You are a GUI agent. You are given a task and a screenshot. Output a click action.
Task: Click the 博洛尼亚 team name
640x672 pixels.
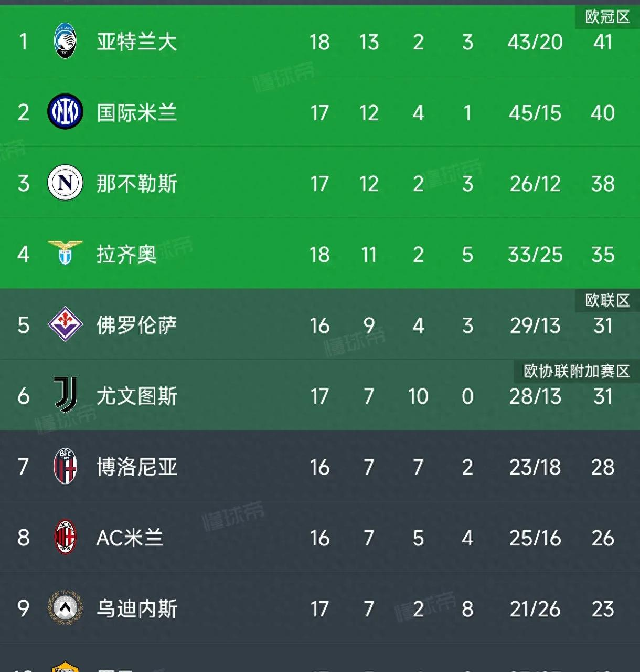coord(137,467)
